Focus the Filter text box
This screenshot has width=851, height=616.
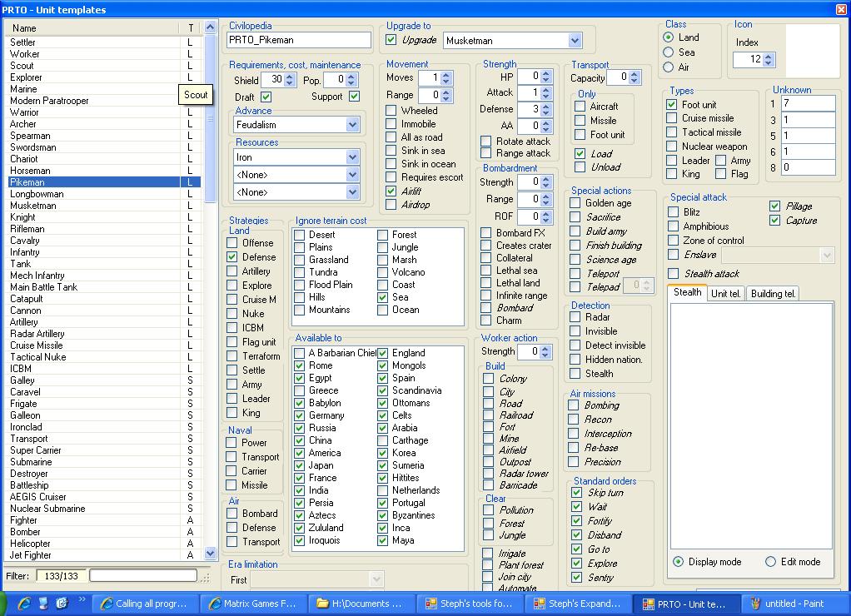[x=143, y=575]
